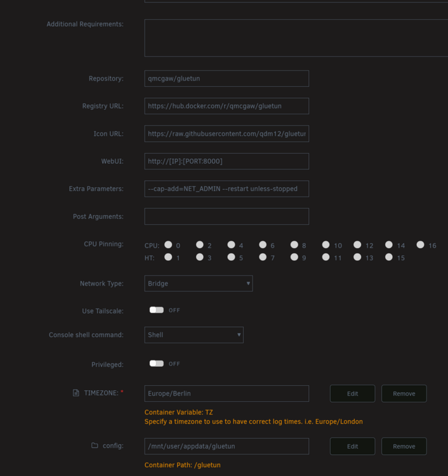Viewport: 448px width, 476px height.
Task: Click the 'Console shell command:' label
Action: [86, 335]
